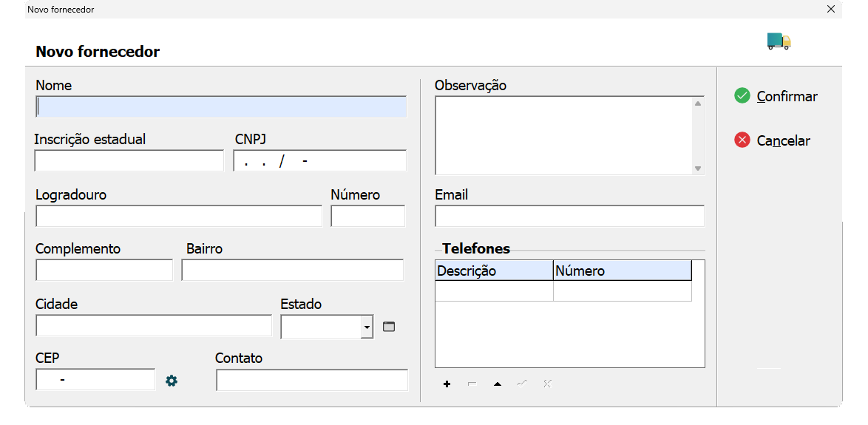Add a phone with the plus icon
The image size is (868, 425).
coord(447,384)
